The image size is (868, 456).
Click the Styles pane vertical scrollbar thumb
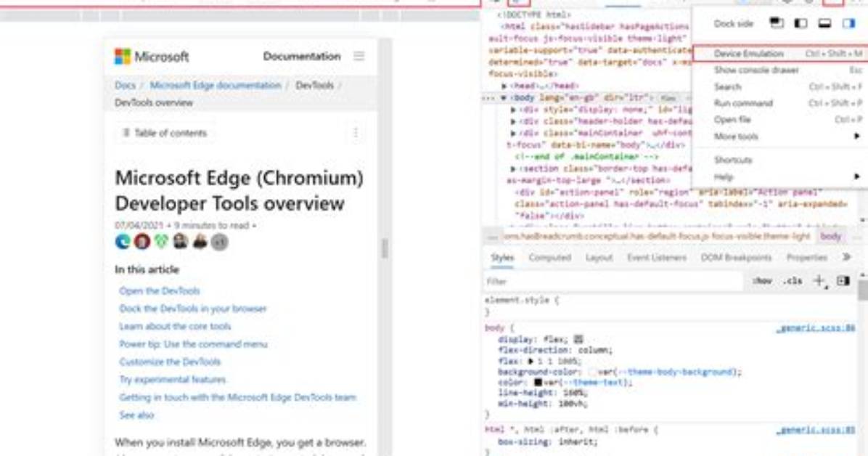tap(863, 289)
